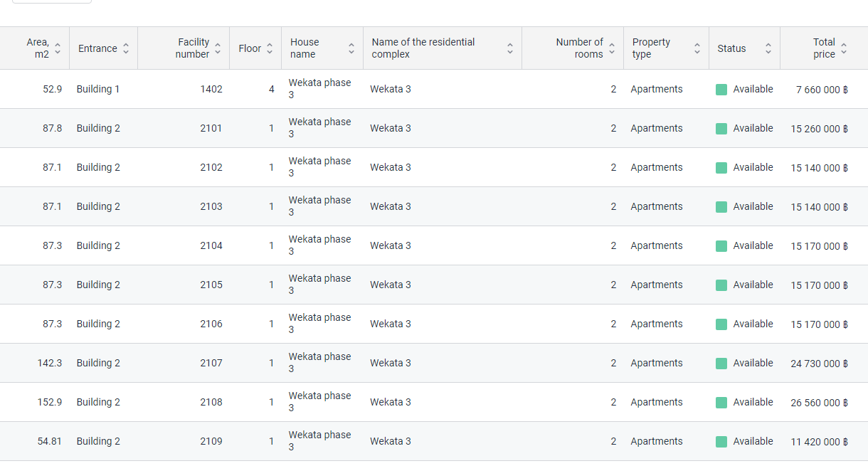This screenshot has height=466, width=868.
Task: Click Wekata 3 complex in row 2104
Action: [x=391, y=245]
